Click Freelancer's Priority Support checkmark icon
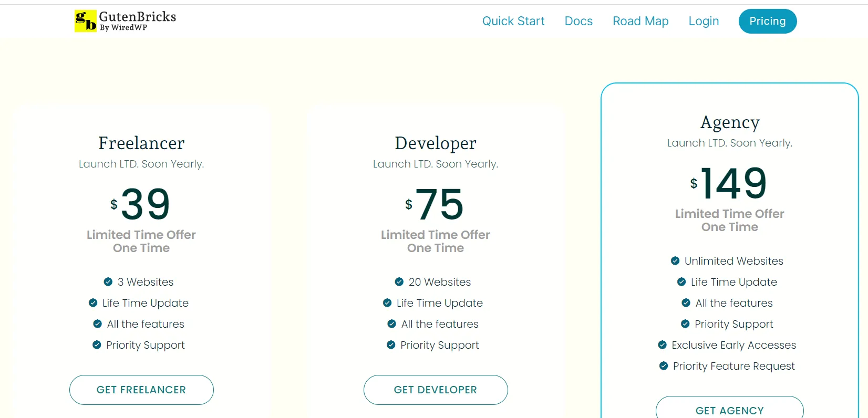 97,345
